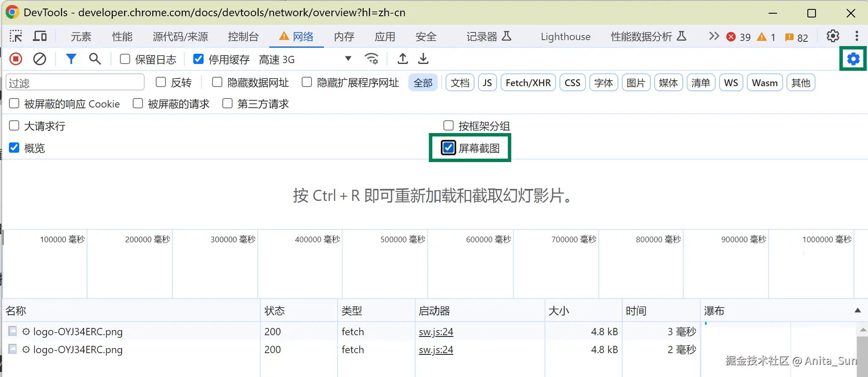Filter requests by WS type
The width and height of the screenshot is (868, 377).
tap(731, 83)
